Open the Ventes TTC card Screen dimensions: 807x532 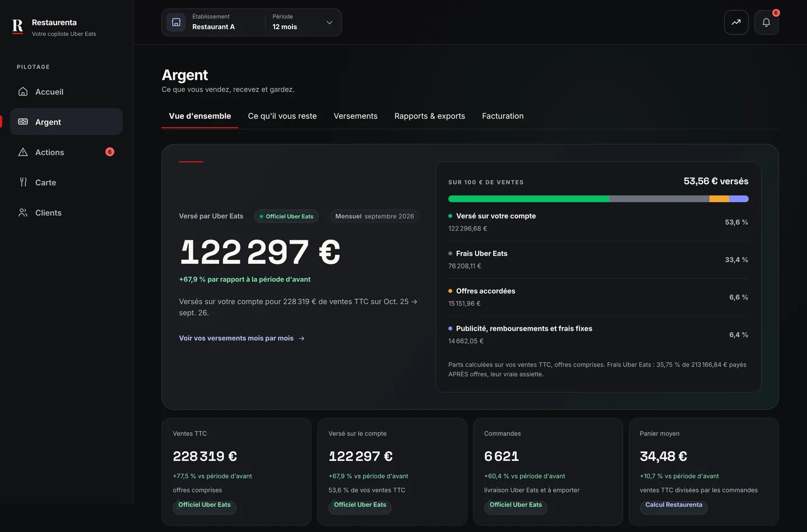[x=236, y=472]
